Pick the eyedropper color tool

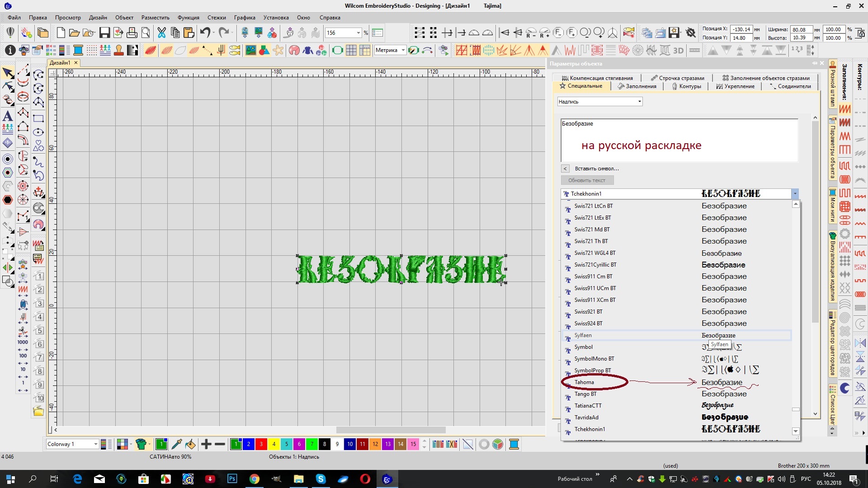click(x=177, y=445)
